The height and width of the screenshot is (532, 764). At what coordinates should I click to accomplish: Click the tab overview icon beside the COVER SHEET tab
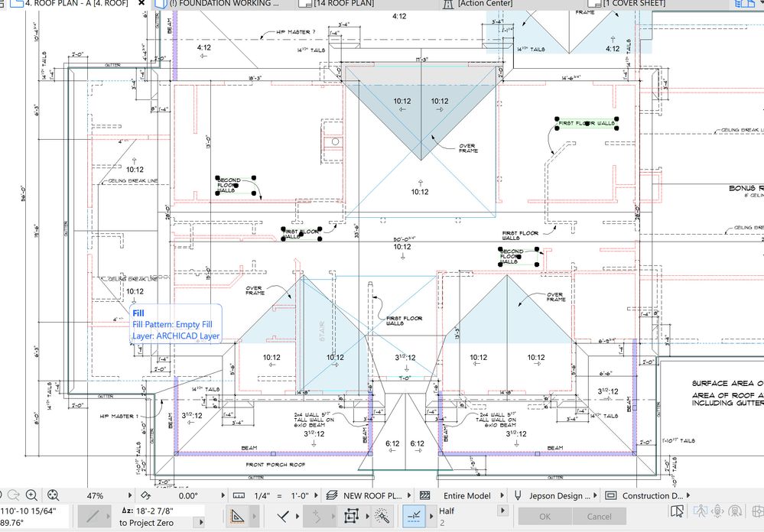744,3
